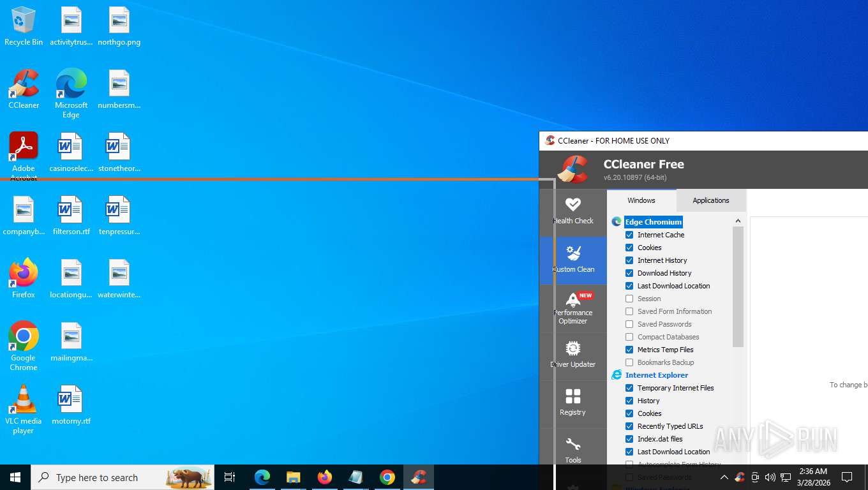
Task: Uncheck Edge Chromium Internet Cache
Action: click(x=629, y=235)
